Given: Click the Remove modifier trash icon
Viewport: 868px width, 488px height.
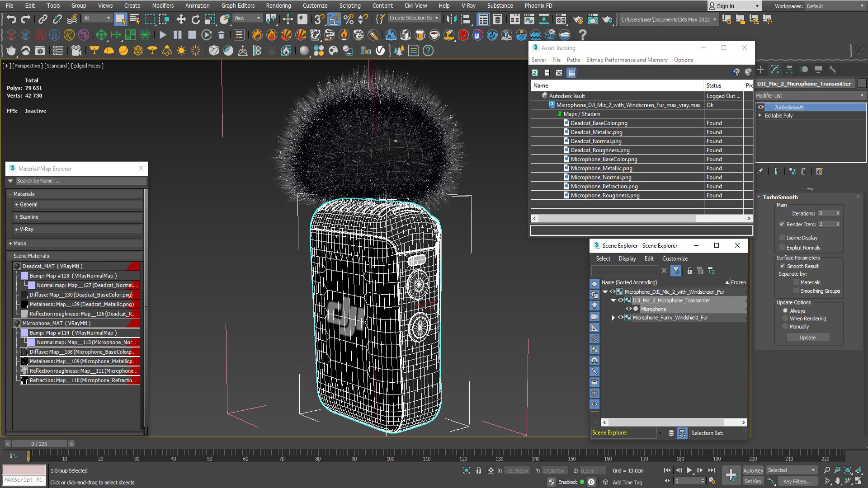Looking at the screenshot, I should click(x=803, y=171).
